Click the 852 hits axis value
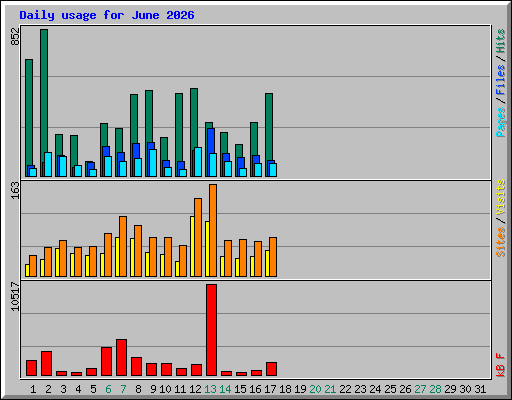 (15, 37)
